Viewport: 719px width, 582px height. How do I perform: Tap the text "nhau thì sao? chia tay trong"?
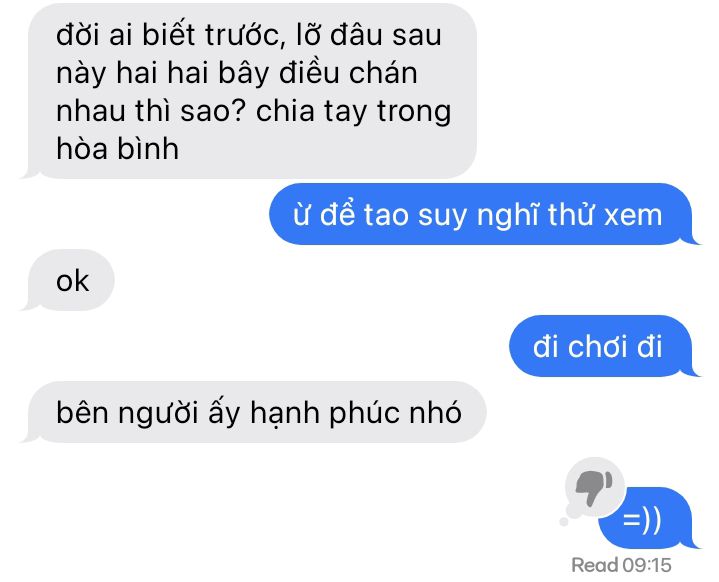pyautogui.click(x=254, y=111)
